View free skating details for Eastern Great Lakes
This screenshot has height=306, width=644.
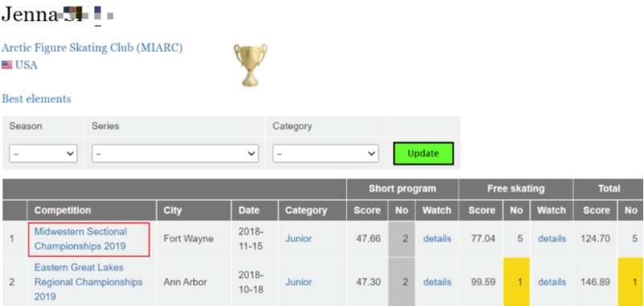pos(552,282)
